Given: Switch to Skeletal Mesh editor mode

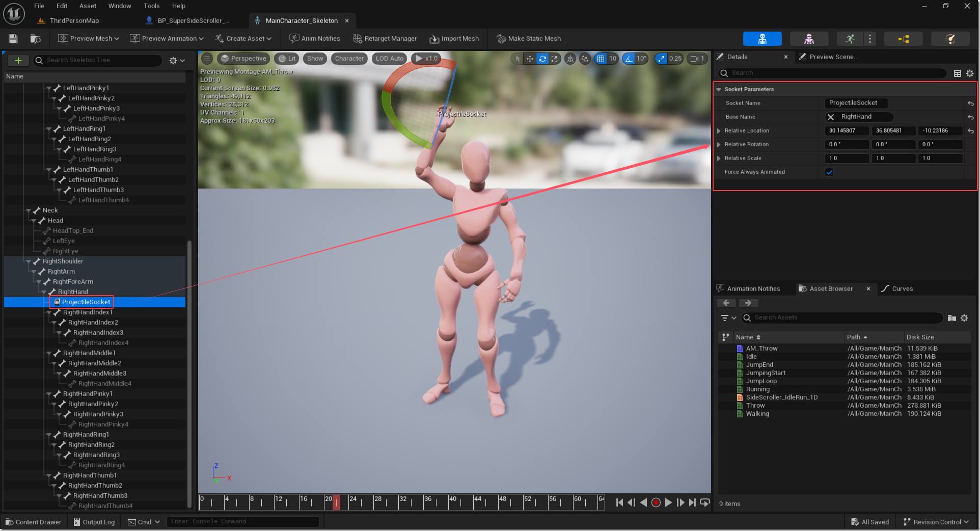Looking at the screenshot, I should pyautogui.click(x=809, y=39).
